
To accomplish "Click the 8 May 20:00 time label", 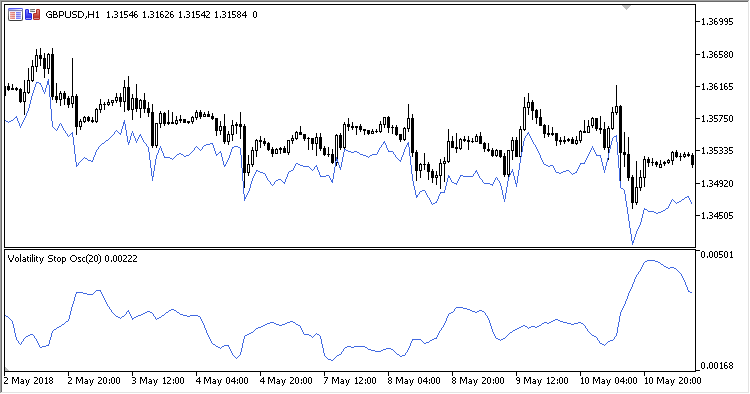I will (x=478, y=381).
